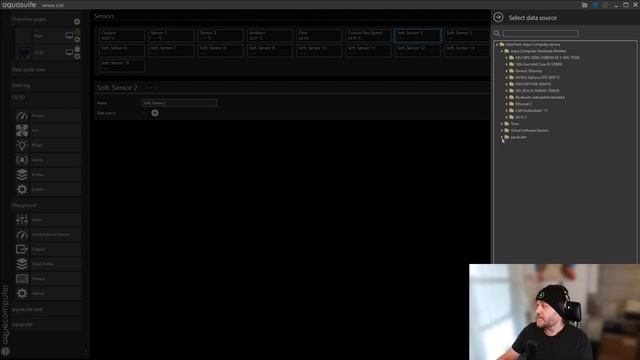Open the aquasuite entry at sidebar bottom

tap(22, 324)
